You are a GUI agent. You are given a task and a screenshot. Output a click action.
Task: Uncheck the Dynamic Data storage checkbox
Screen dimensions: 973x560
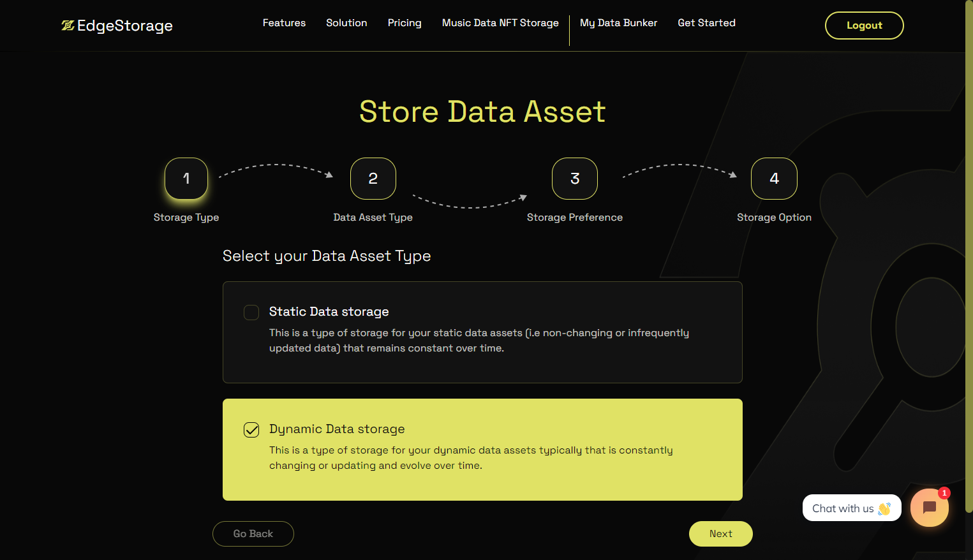pos(251,430)
